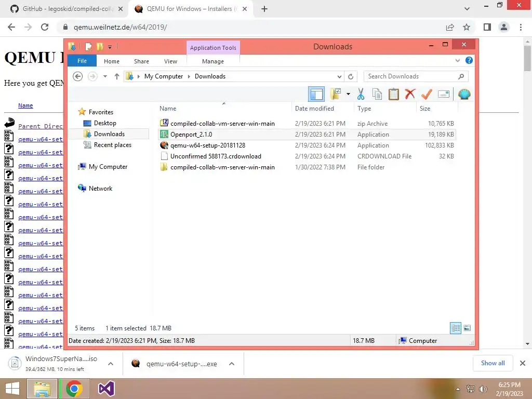Switch to Large icons view at bottom right

point(467,328)
